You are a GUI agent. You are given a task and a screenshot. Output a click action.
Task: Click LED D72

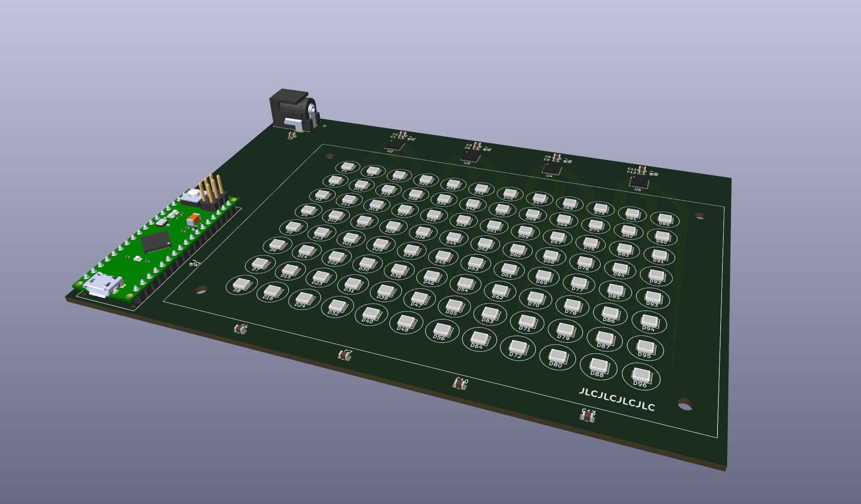(x=518, y=348)
